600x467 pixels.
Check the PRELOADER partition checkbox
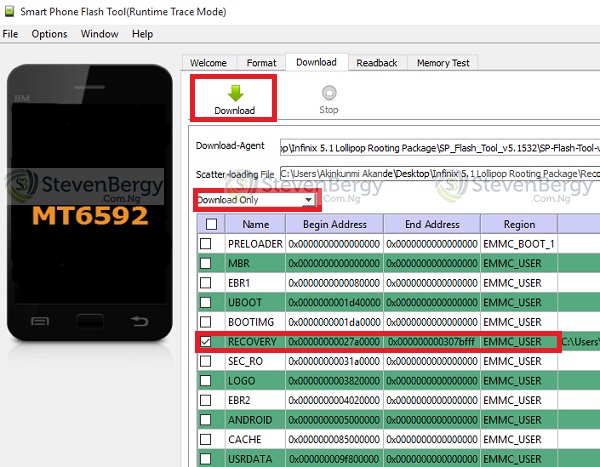pyautogui.click(x=205, y=243)
